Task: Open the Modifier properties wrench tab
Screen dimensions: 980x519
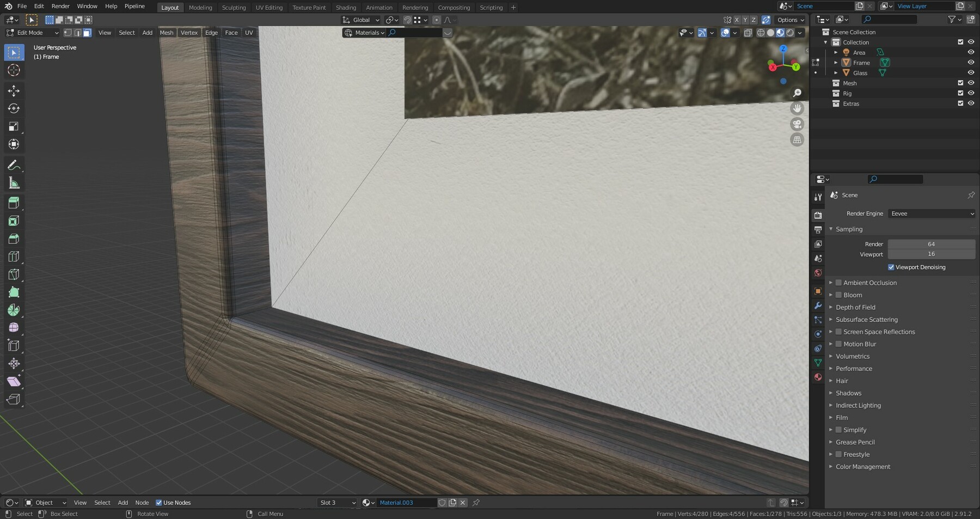Action: [818, 306]
